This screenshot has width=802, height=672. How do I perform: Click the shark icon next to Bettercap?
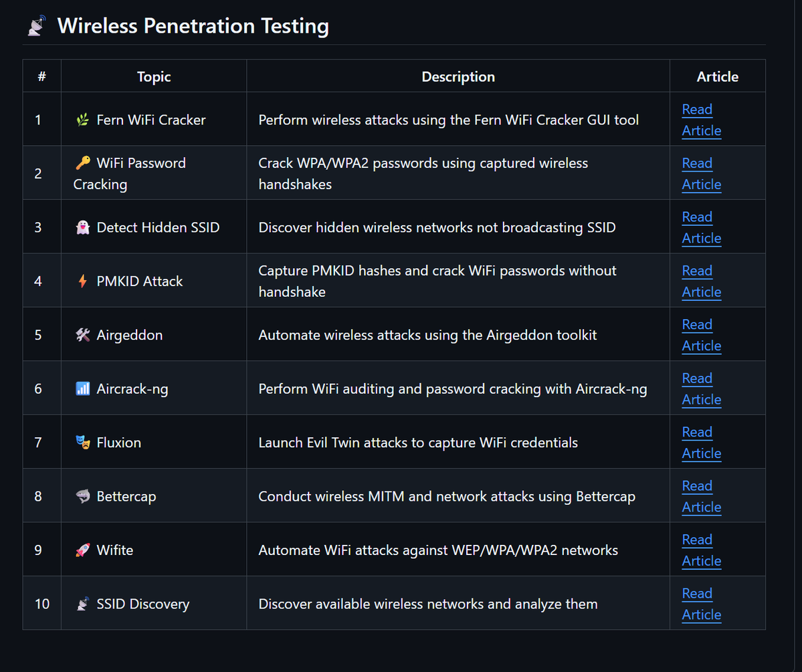[82, 497]
